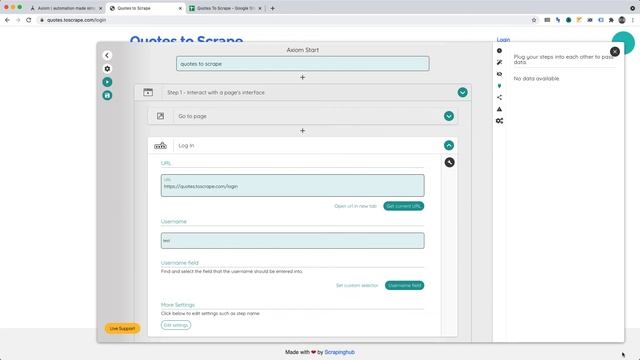This screenshot has height=360, width=640.
Task: Open Axiom settings gear in left sidebar
Action: tap(107, 69)
